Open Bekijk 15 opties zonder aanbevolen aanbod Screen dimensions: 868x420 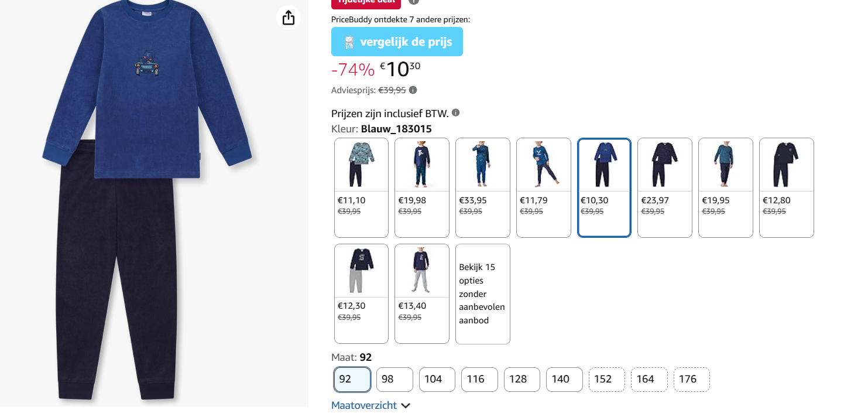[x=483, y=293]
